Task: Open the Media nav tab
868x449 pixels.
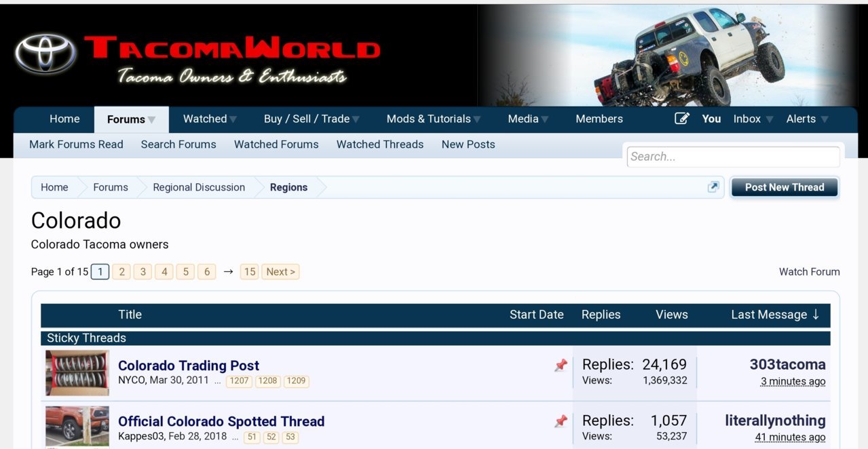Action: pyautogui.click(x=523, y=119)
